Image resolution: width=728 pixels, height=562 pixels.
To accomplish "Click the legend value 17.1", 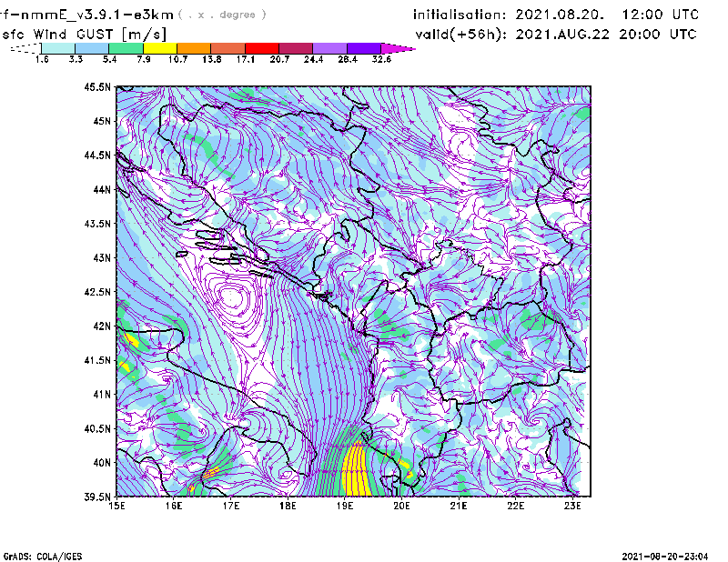I will 246,59.
